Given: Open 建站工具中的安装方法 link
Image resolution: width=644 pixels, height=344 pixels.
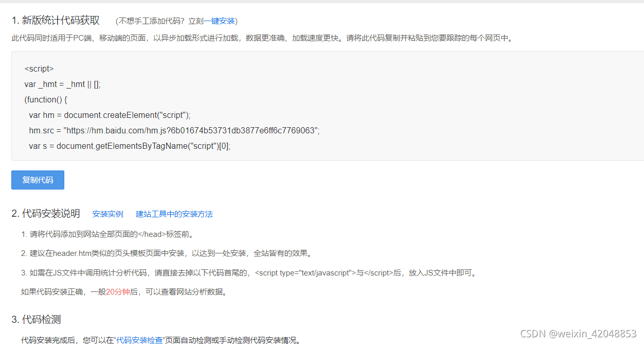Looking at the screenshot, I should 174,214.
